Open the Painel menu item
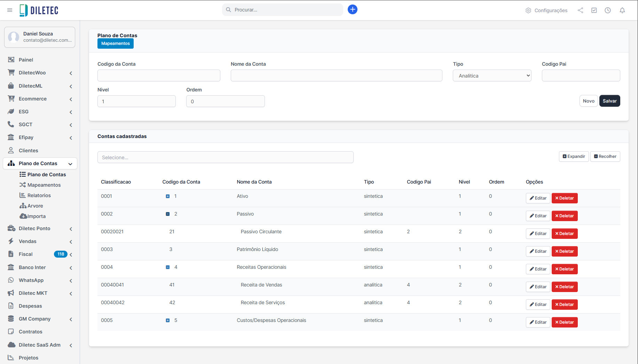638x364 pixels. click(25, 59)
